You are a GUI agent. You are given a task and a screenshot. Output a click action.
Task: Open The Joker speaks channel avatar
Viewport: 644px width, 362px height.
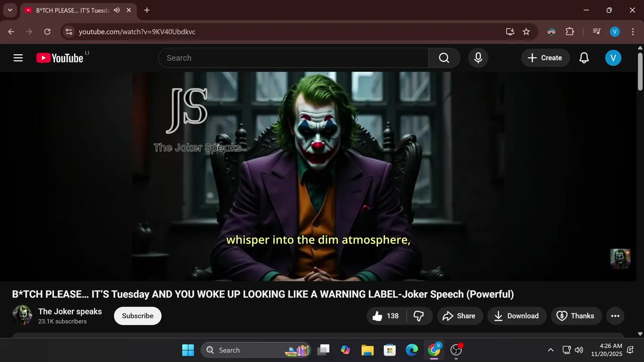click(22, 315)
